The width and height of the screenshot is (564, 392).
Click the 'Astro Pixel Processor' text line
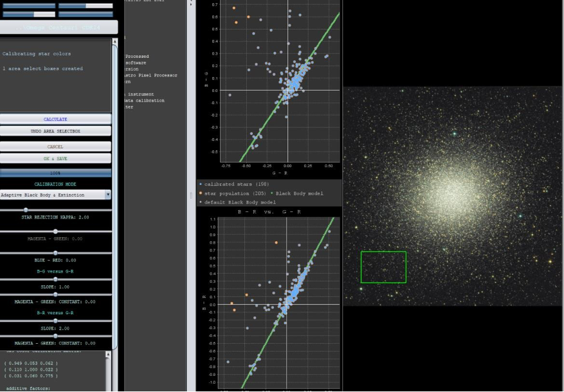[x=150, y=75]
